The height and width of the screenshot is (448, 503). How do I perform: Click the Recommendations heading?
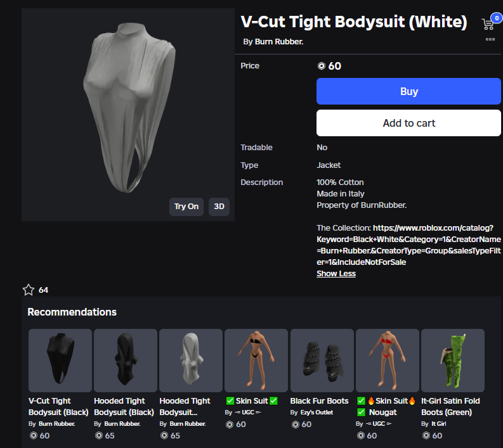pyautogui.click(x=72, y=312)
